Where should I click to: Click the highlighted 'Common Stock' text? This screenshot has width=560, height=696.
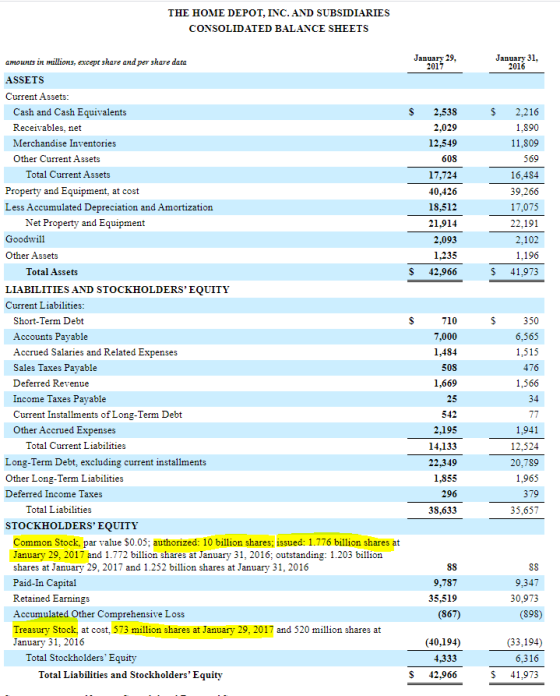pos(47,542)
